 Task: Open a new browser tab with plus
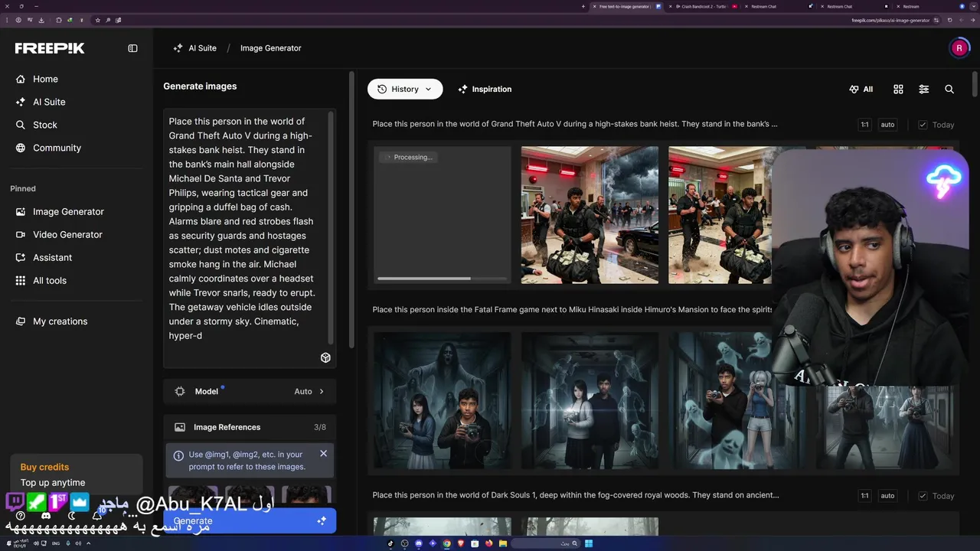tap(583, 6)
